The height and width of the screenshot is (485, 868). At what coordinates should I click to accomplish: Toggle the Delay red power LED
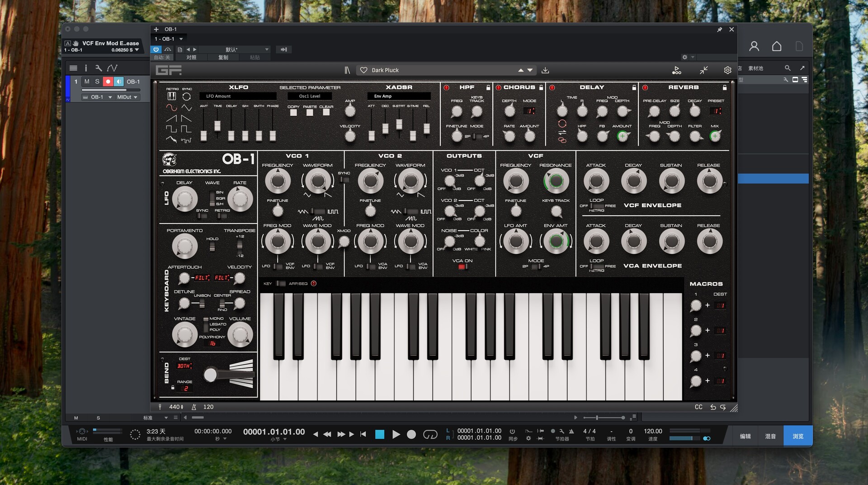(x=552, y=88)
